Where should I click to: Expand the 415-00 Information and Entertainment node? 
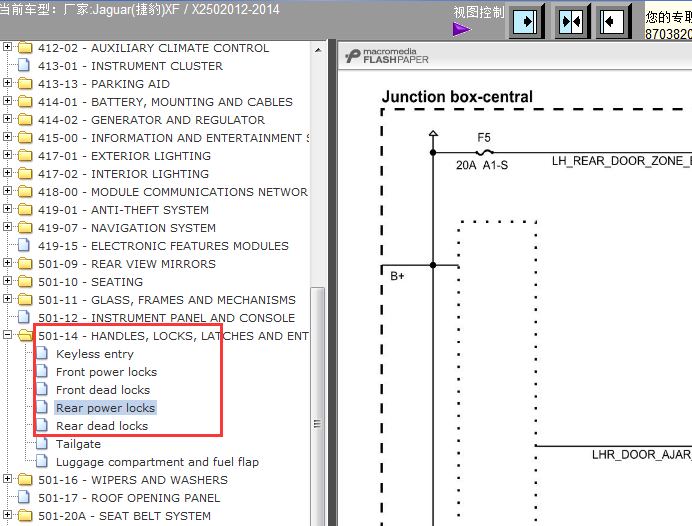(x=7, y=136)
